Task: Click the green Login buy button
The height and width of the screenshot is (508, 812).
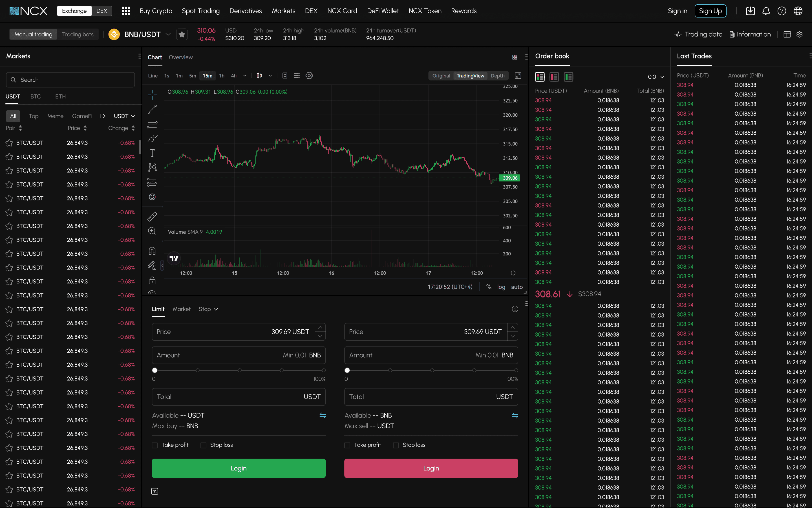Action: tap(239, 468)
